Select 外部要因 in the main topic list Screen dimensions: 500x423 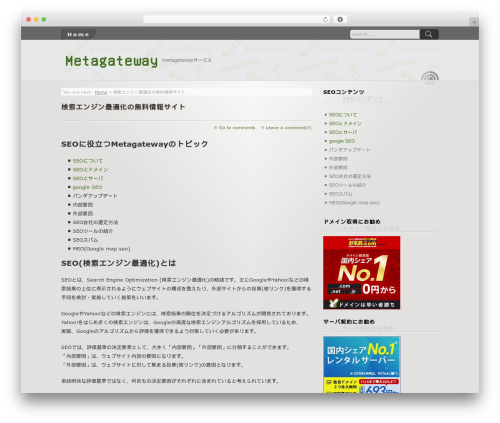[83, 213]
